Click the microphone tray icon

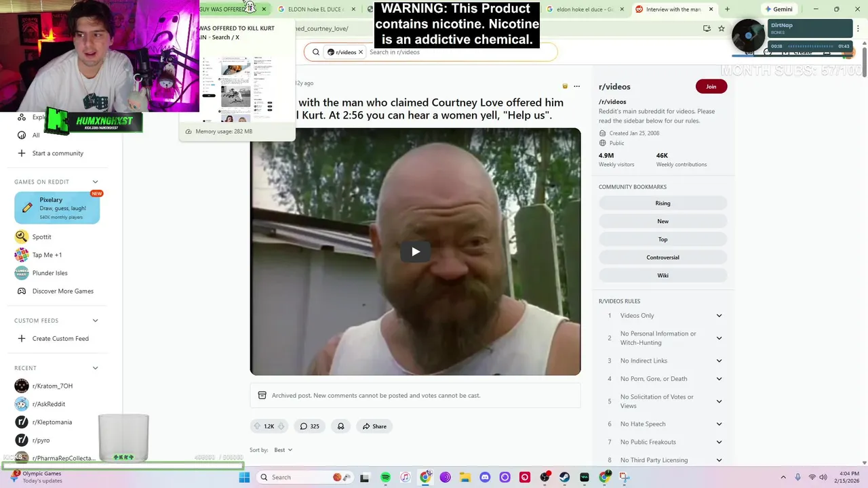[x=798, y=477]
